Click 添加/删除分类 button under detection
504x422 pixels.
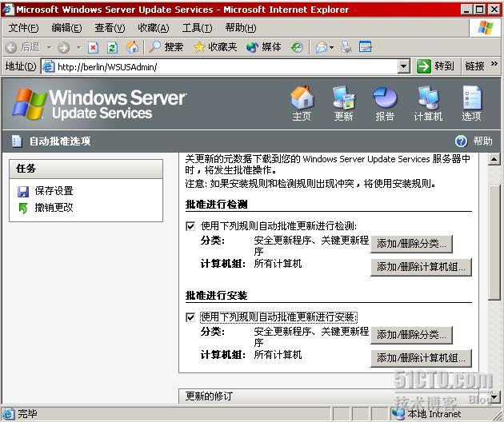click(411, 244)
